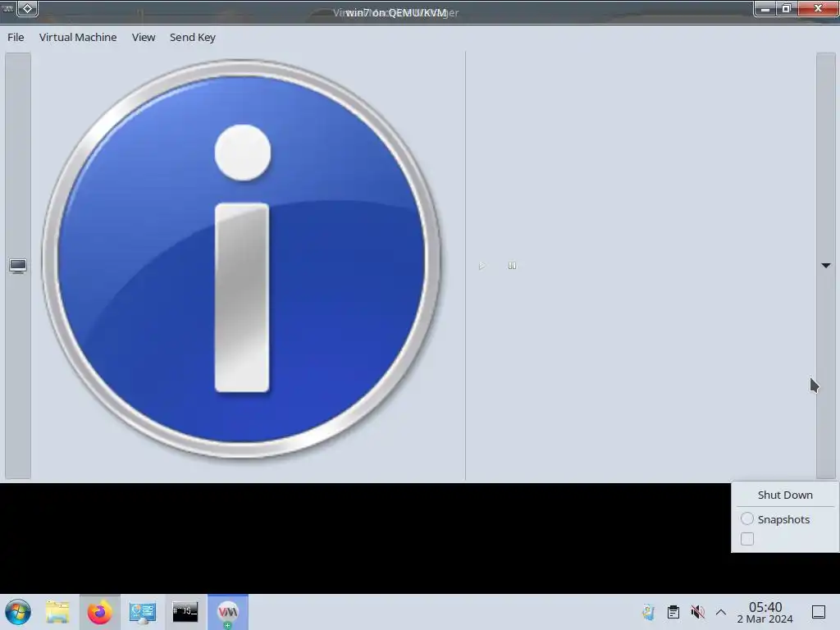Click the colorful updates tray icon
The width and height of the screenshot is (840, 630).
(649, 612)
